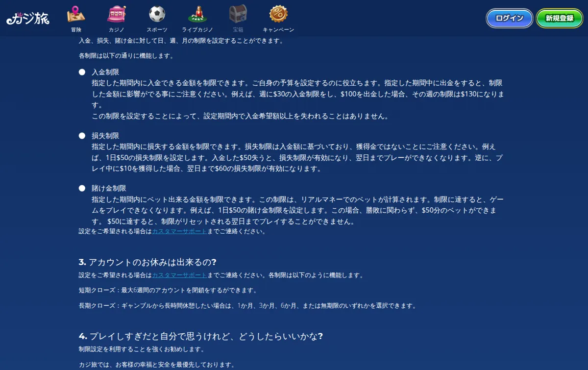Click the bullet next to 賭け金制限
Screen dimensions: 588x370
click(x=82, y=188)
